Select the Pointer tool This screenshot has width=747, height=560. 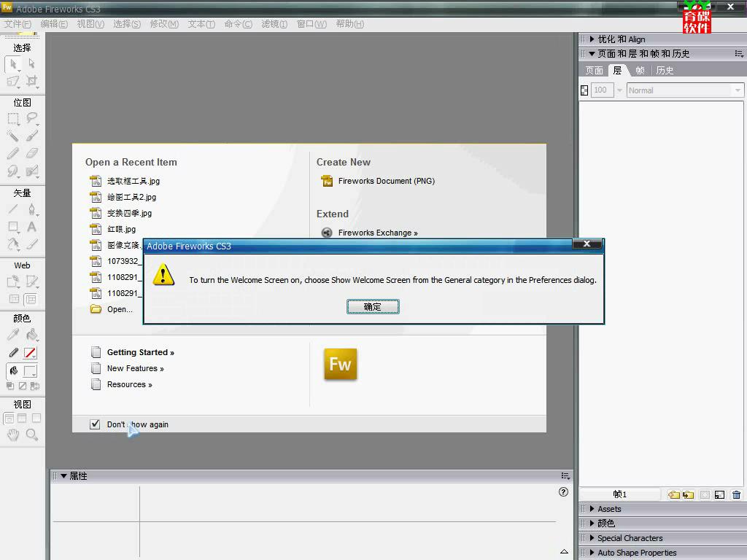[x=13, y=64]
